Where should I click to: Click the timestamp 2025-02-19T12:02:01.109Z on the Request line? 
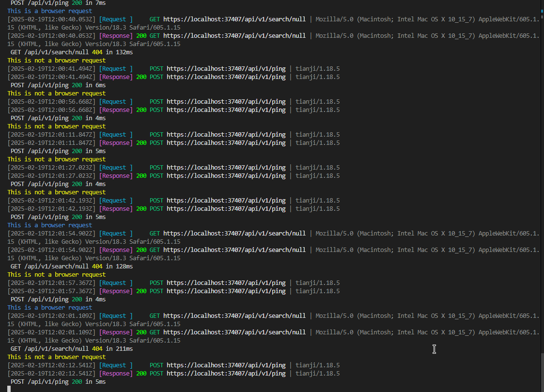[51, 316]
